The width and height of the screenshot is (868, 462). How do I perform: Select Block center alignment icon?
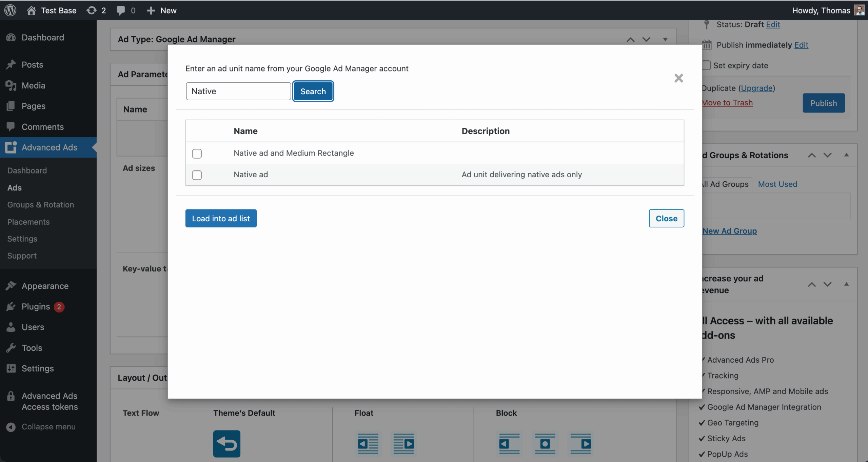coord(545,444)
